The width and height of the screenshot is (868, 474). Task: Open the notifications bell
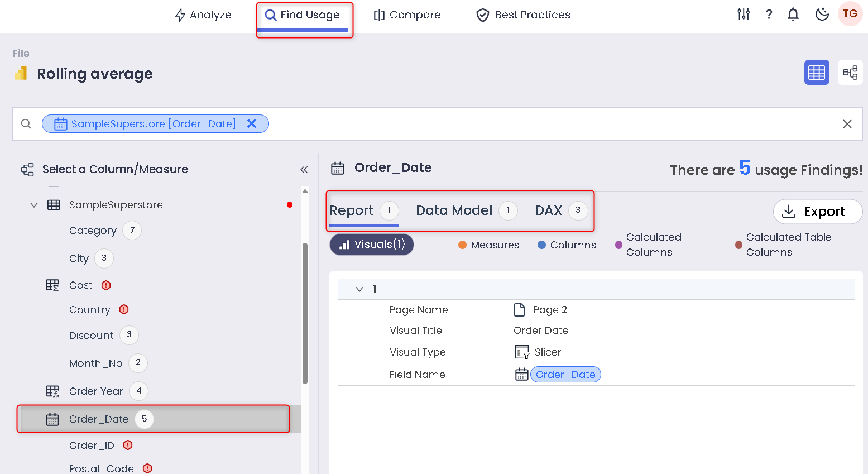point(793,15)
